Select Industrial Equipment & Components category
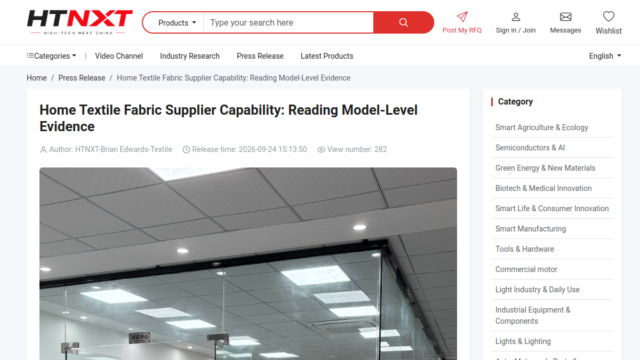Image resolution: width=640 pixels, height=360 pixels. (533, 316)
